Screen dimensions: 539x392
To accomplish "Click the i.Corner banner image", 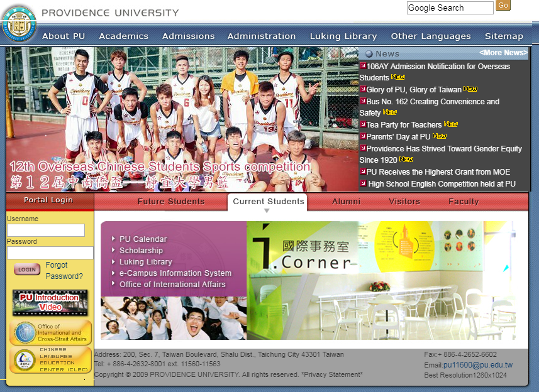I will point(381,280).
